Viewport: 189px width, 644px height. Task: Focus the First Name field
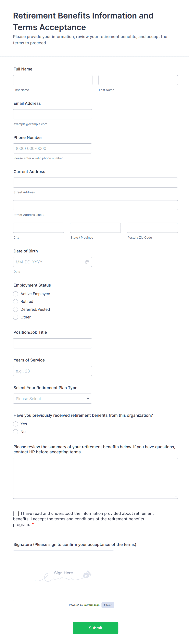tap(53, 80)
